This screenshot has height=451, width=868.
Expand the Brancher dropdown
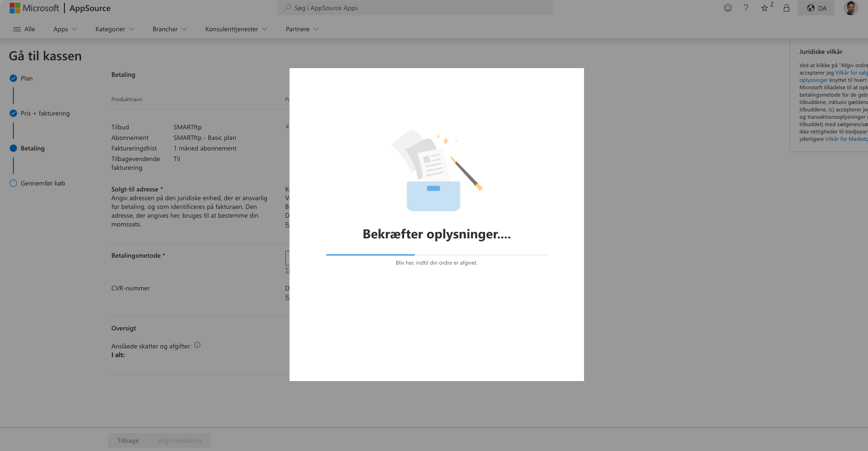click(x=169, y=29)
